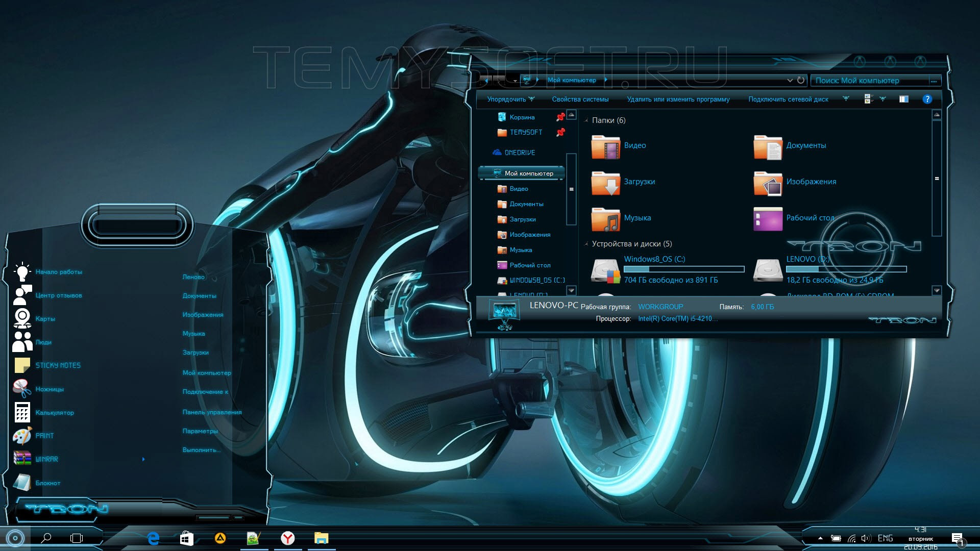Click the ENG language indicator
The image size is (980, 551).
click(x=885, y=538)
